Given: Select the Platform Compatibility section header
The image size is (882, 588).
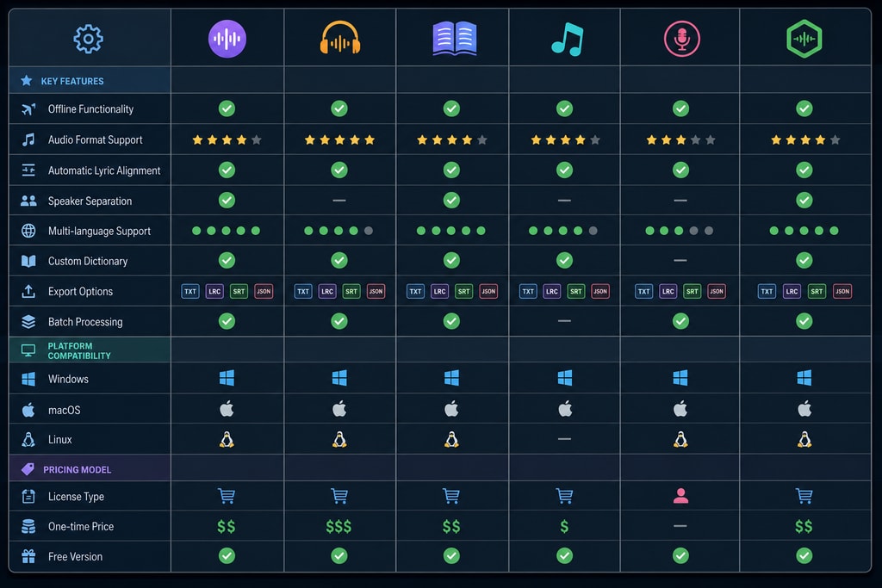Looking at the screenshot, I should point(90,350).
